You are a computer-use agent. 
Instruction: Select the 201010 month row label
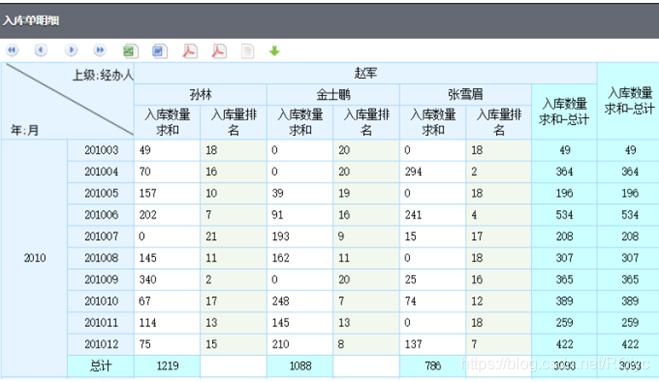101,301
